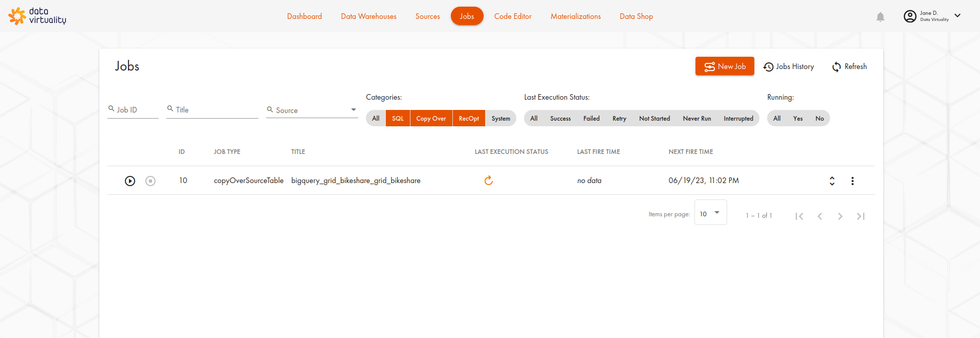Click the Data Virtuality logo
The height and width of the screenshot is (338, 980).
(37, 16)
